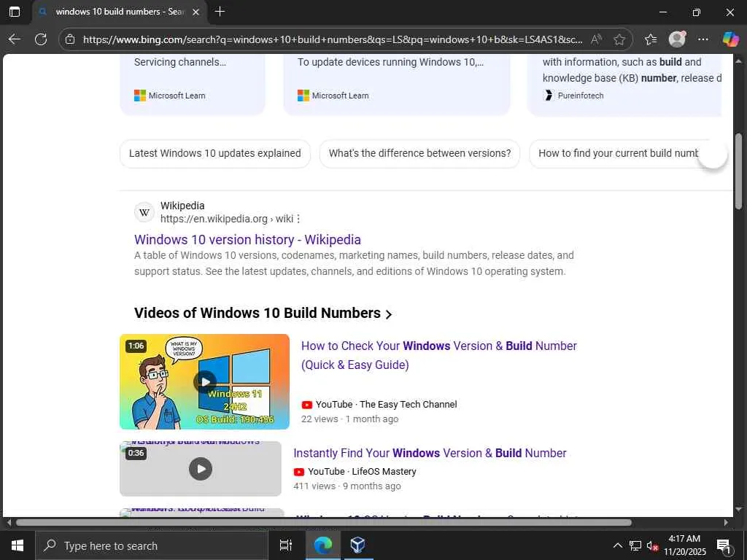Open the notification center icon
The height and width of the screenshot is (560, 747).
(723, 545)
